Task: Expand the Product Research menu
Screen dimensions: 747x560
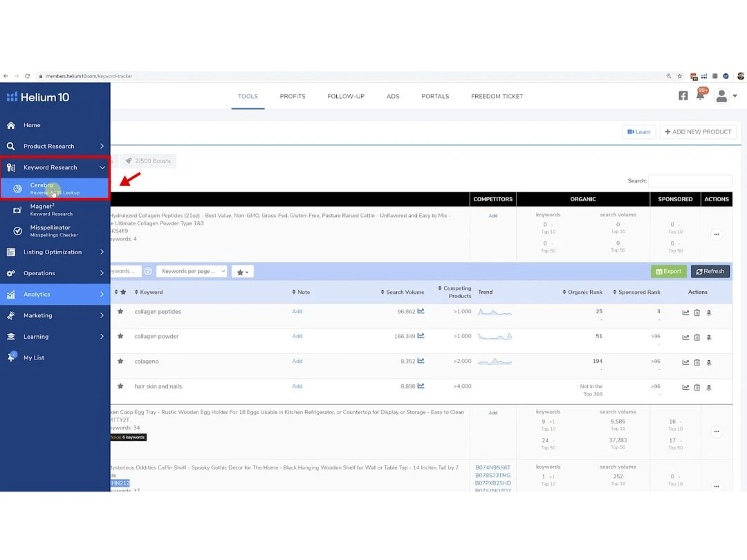Action: click(x=102, y=147)
